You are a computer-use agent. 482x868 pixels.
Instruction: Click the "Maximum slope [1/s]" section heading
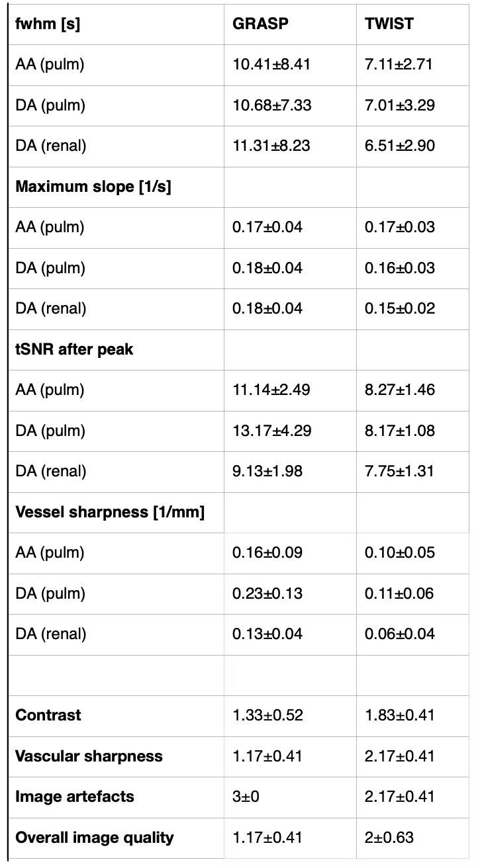(x=93, y=187)
